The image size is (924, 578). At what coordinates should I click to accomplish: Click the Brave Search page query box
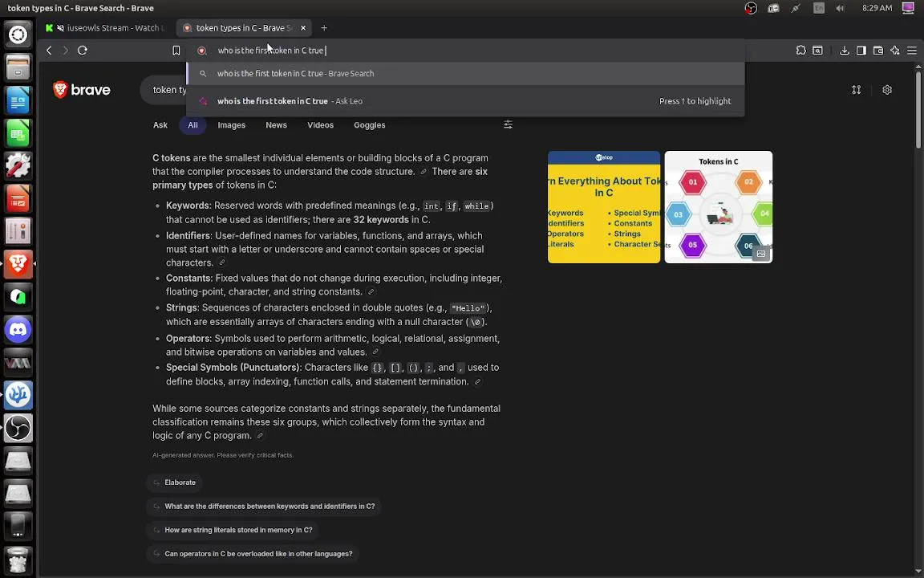pos(164,90)
